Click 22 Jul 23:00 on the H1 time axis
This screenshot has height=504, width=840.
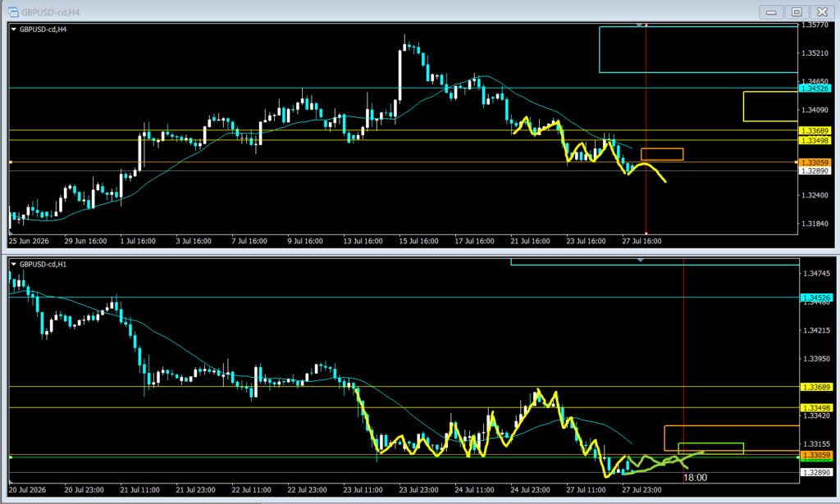(x=307, y=490)
